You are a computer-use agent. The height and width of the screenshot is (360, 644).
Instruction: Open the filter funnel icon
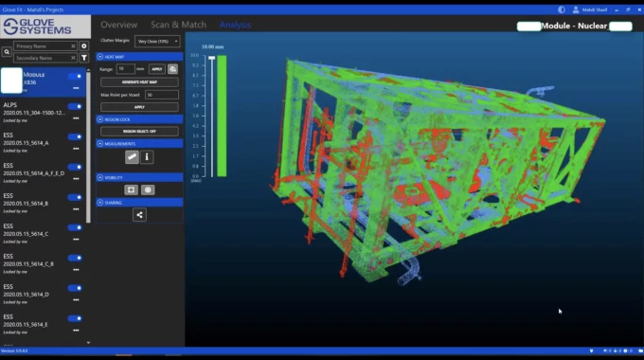pyautogui.click(x=83, y=58)
